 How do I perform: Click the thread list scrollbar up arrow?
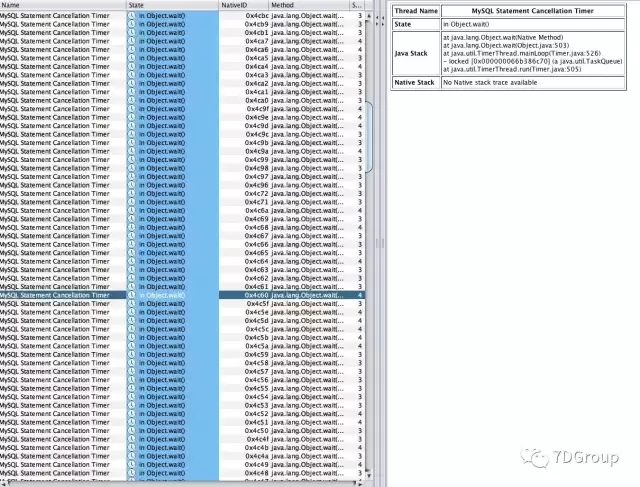point(369,16)
